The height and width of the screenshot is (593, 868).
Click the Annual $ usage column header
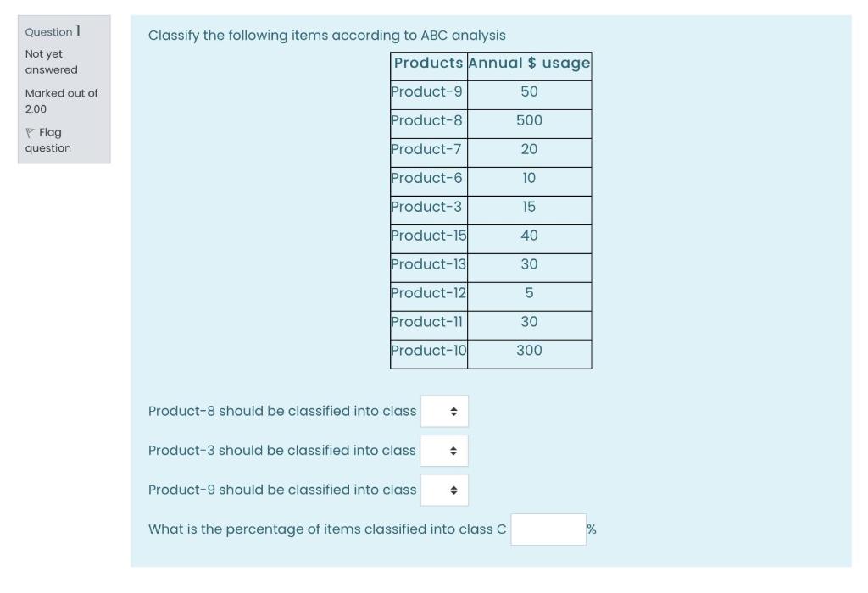(528, 61)
